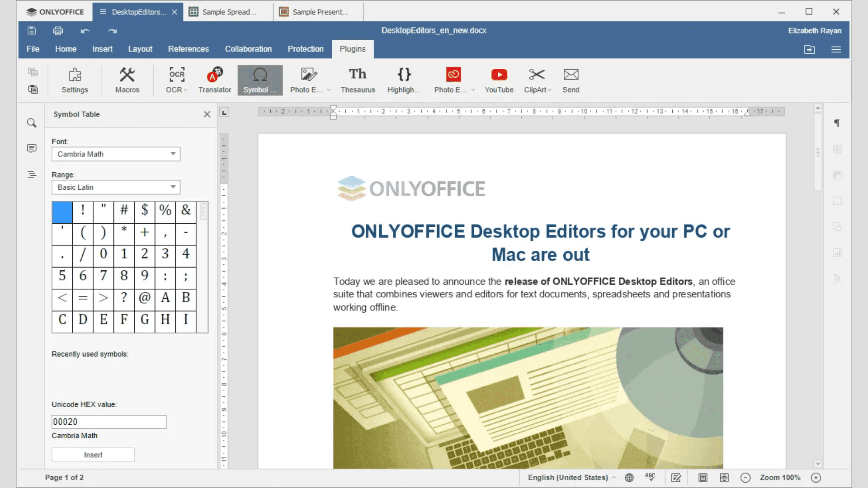This screenshot has width=868, height=488.
Task: Toggle spell checking in status bar
Action: pyautogui.click(x=650, y=478)
